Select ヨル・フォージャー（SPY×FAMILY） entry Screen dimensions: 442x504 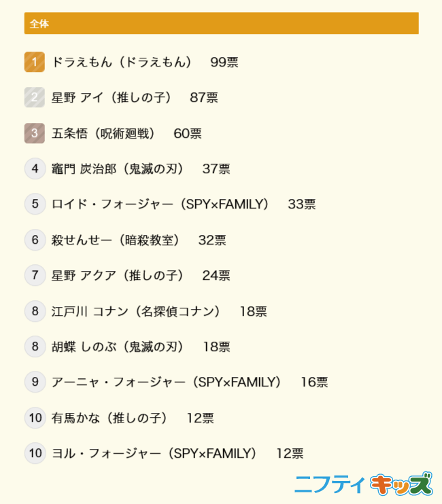click(x=154, y=454)
